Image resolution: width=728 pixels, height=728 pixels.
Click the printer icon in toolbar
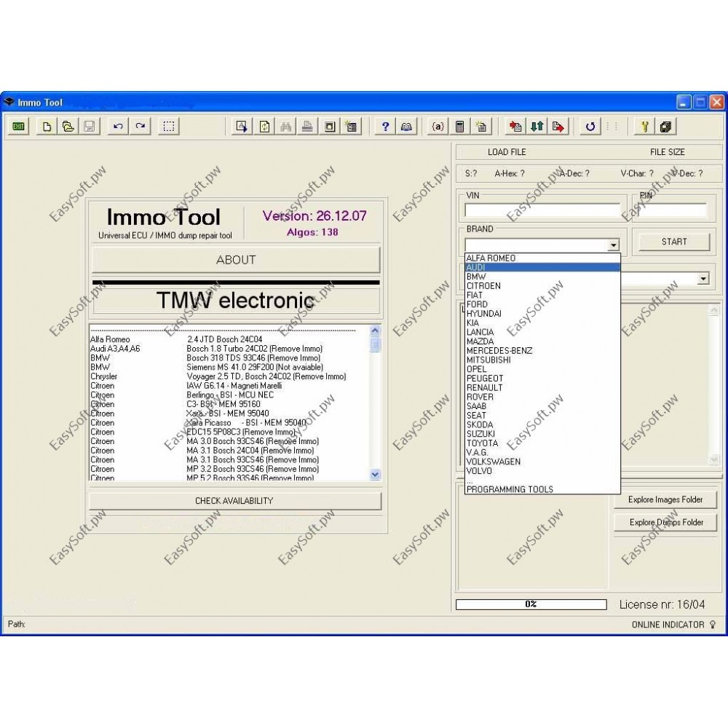pyautogui.click(x=307, y=126)
